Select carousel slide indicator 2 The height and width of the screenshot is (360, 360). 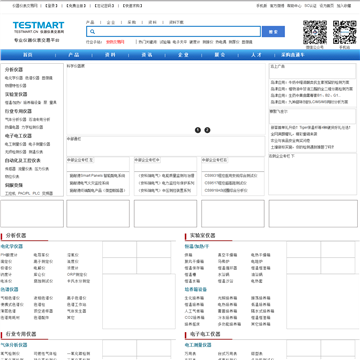coord(207,130)
